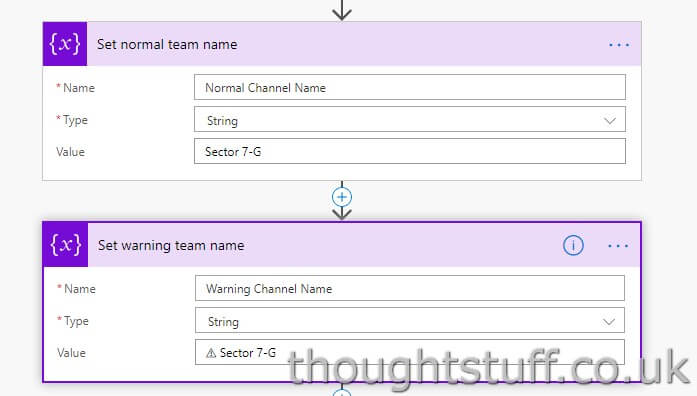Click Value field with warning emoji Sector 7-G
This screenshot has width=697, height=396.
410,352
